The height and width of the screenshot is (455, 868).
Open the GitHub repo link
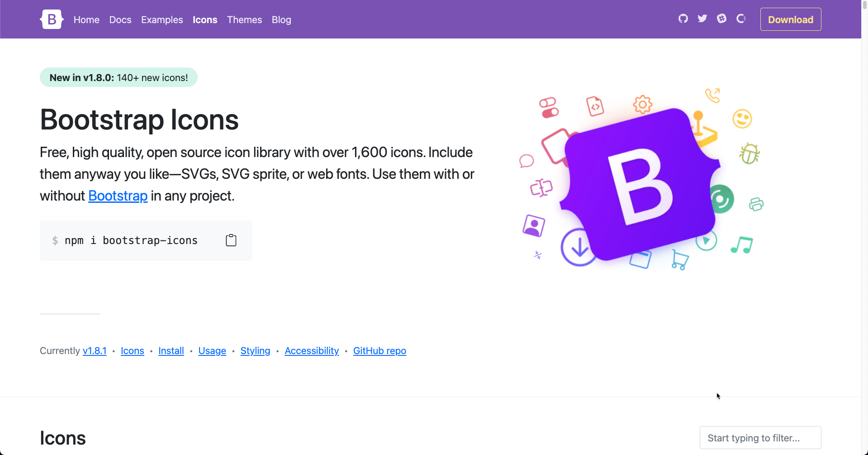pyautogui.click(x=379, y=350)
